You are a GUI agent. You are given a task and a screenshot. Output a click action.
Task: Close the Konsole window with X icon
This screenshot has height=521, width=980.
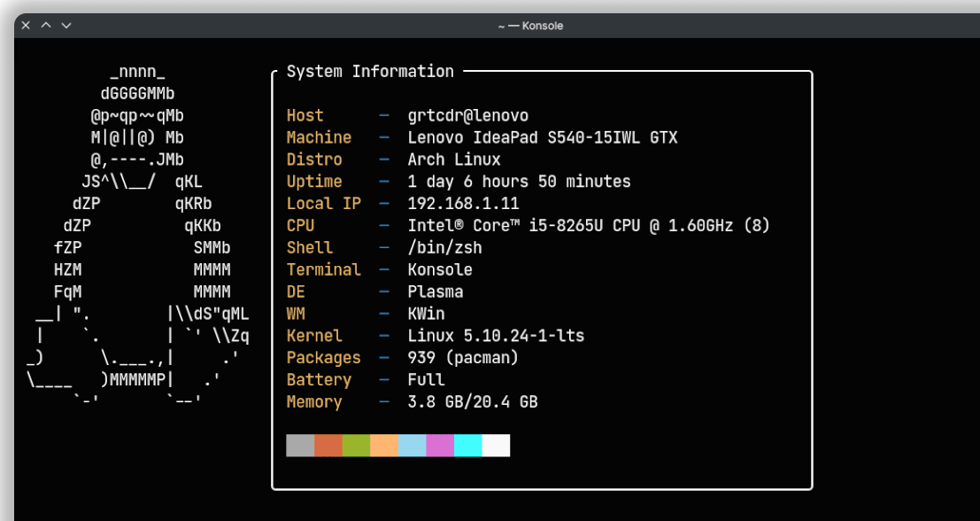point(26,26)
